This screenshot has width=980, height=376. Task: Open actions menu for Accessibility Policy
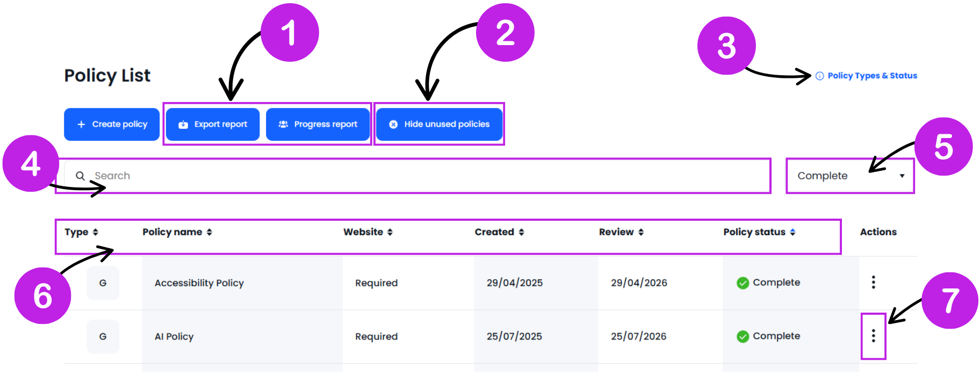click(873, 282)
